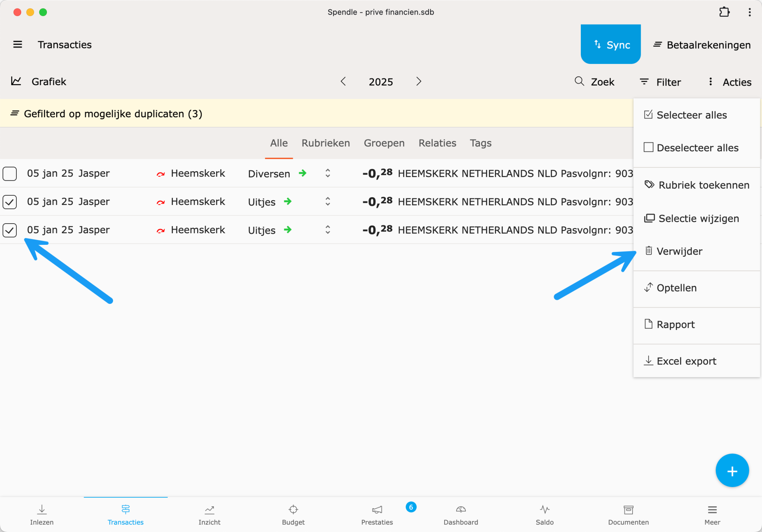
Task: Expand the up-down chevron in third row
Action: point(328,230)
